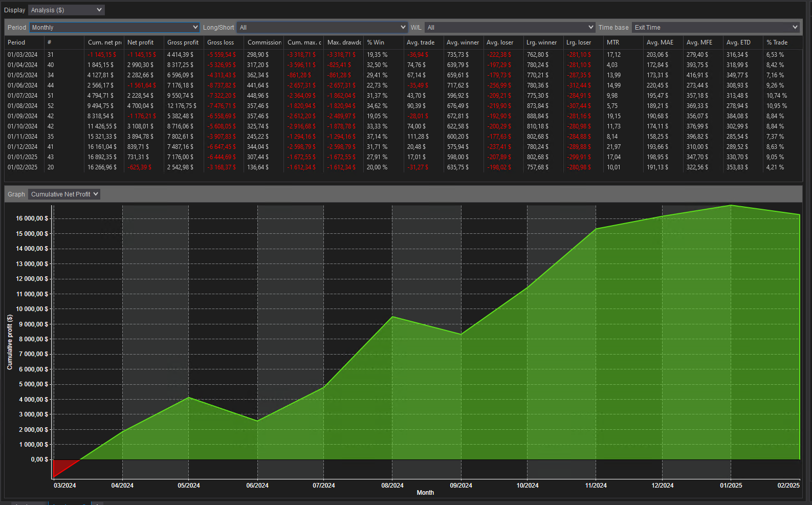Screen dimensions: 812x505
Task: Open the Period Monthly dropdown
Action: pyautogui.click(x=114, y=27)
